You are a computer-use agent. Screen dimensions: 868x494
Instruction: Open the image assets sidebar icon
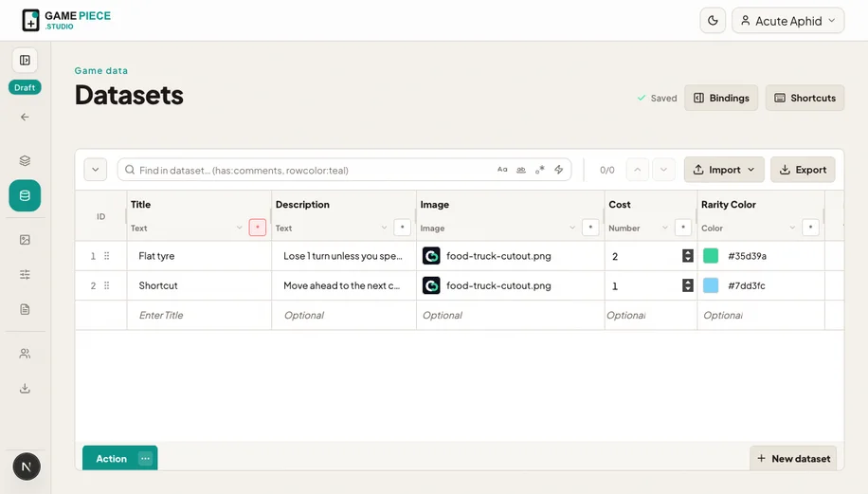(x=25, y=240)
